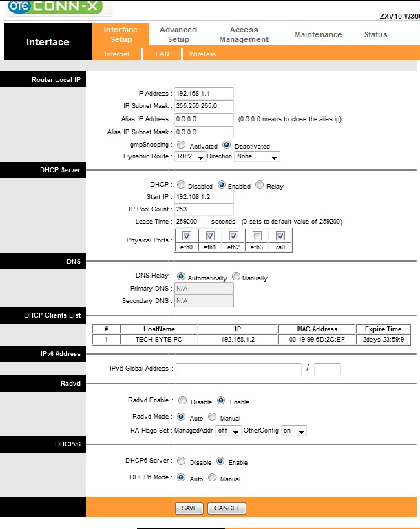Click the Alias IP Address field
The width and height of the screenshot is (420, 529).
coord(204,119)
